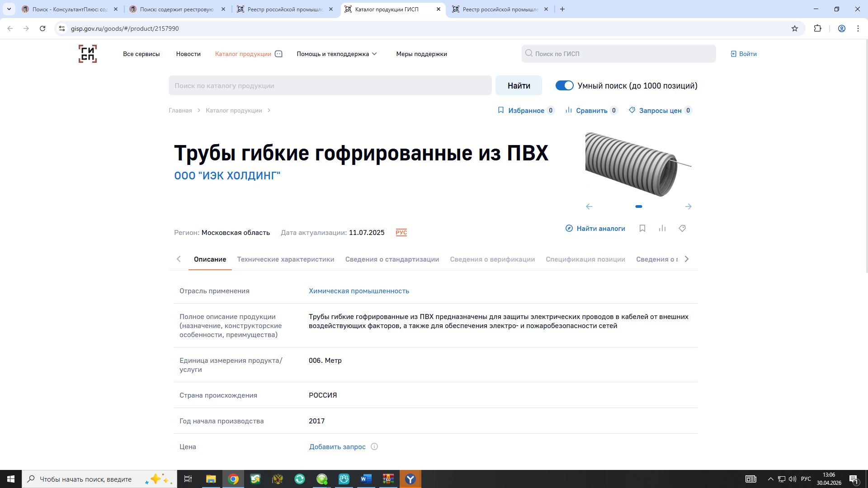Open the ООО "ИЭК ХОЛДИНГ" company link

coord(227,175)
